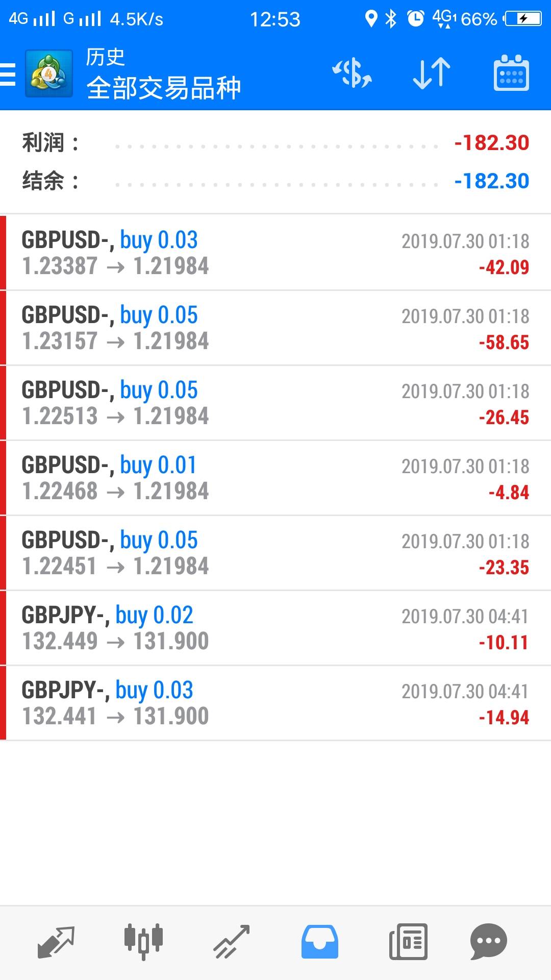The image size is (551, 980).
Task: Tap the sort arrows icon
Action: click(x=431, y=73)
